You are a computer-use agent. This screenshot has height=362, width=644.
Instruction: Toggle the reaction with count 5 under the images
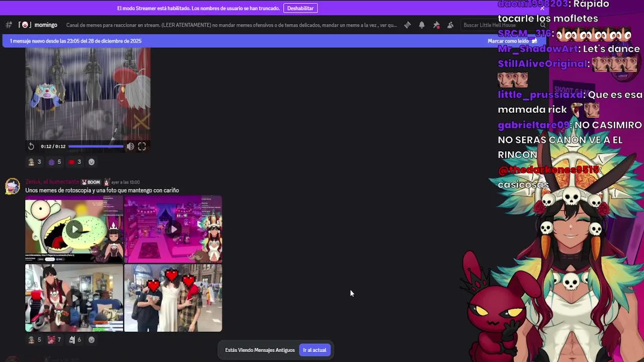tap(35, 340)
